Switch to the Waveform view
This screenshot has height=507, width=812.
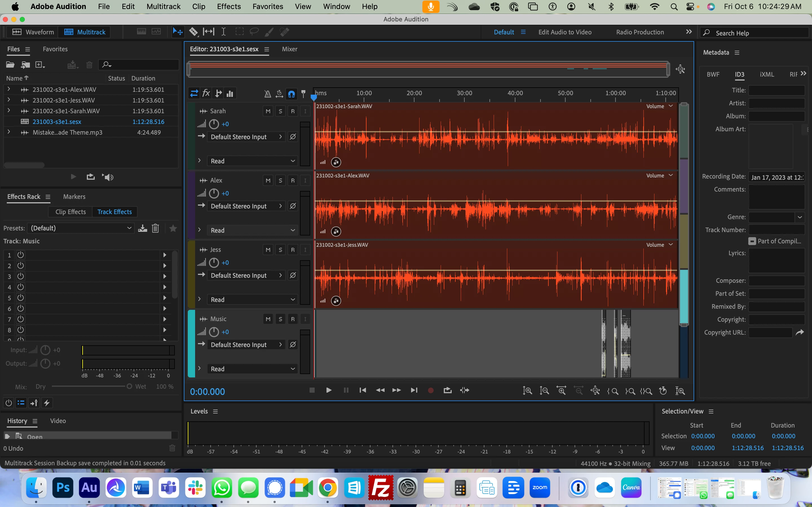point(33,32)
